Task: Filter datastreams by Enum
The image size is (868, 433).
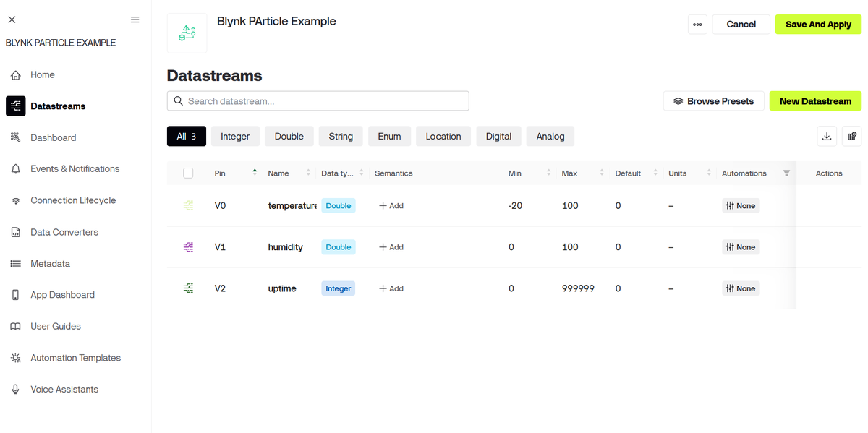Action: point(389,137)
